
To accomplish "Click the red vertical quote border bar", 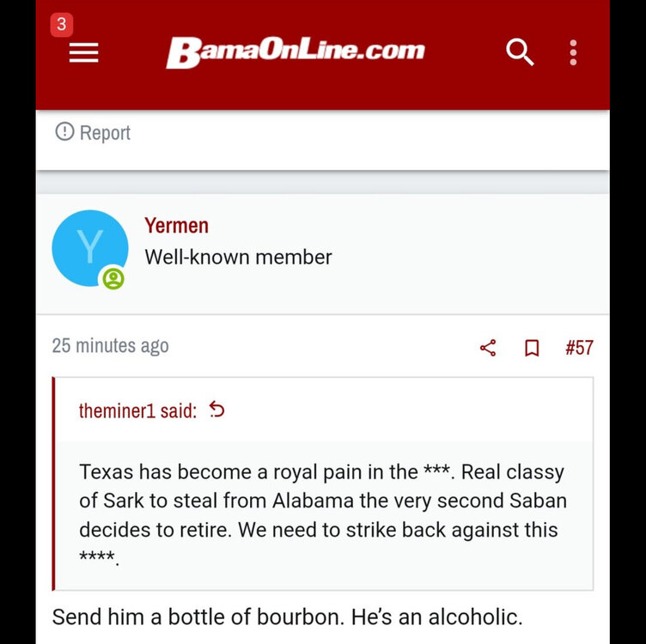I will point(53,483).
